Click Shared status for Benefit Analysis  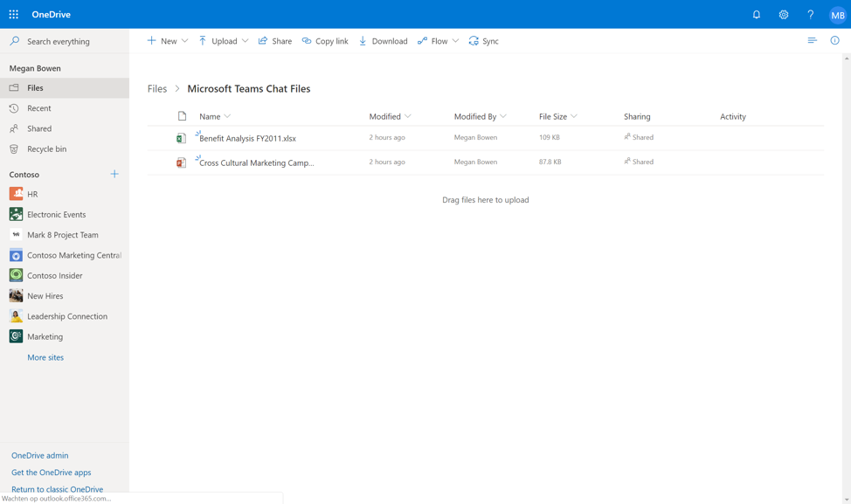tap(639, 137)
